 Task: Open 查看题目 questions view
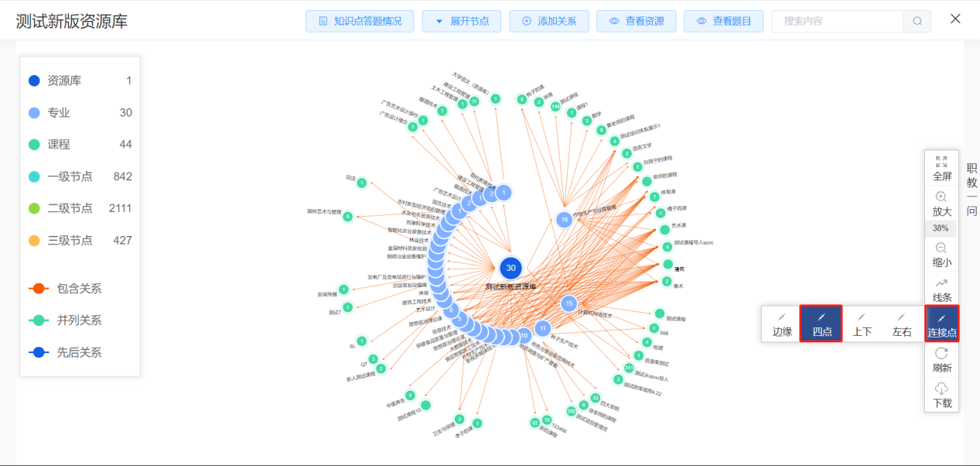pyautogui.click(x=723, y=21)
